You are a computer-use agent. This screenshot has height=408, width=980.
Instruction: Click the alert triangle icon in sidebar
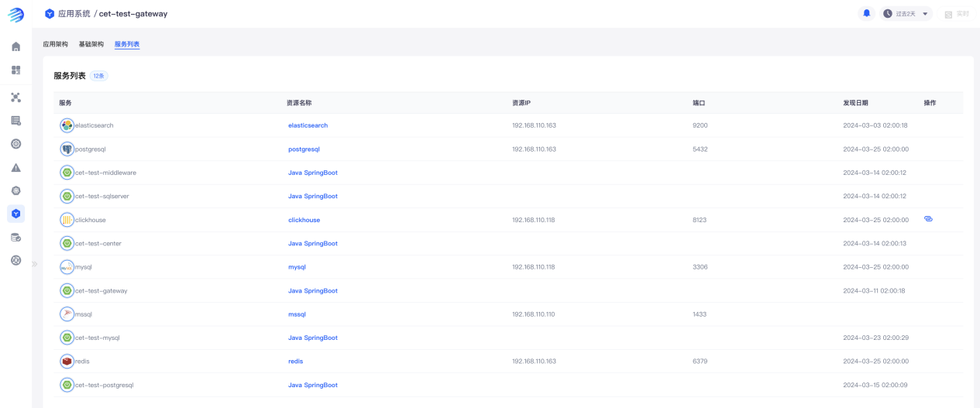coord(15,167)
